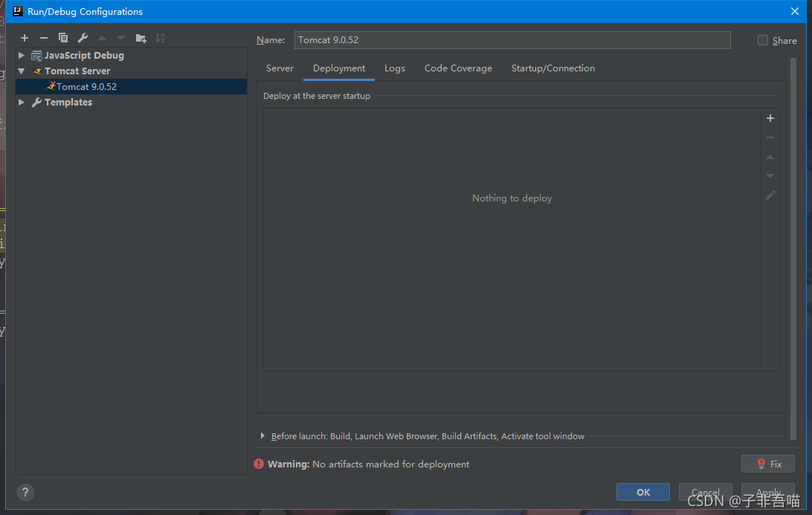812x515 pixels.
Task: Select Tomcat 9.0.52 in the tree
Action: 132,86
